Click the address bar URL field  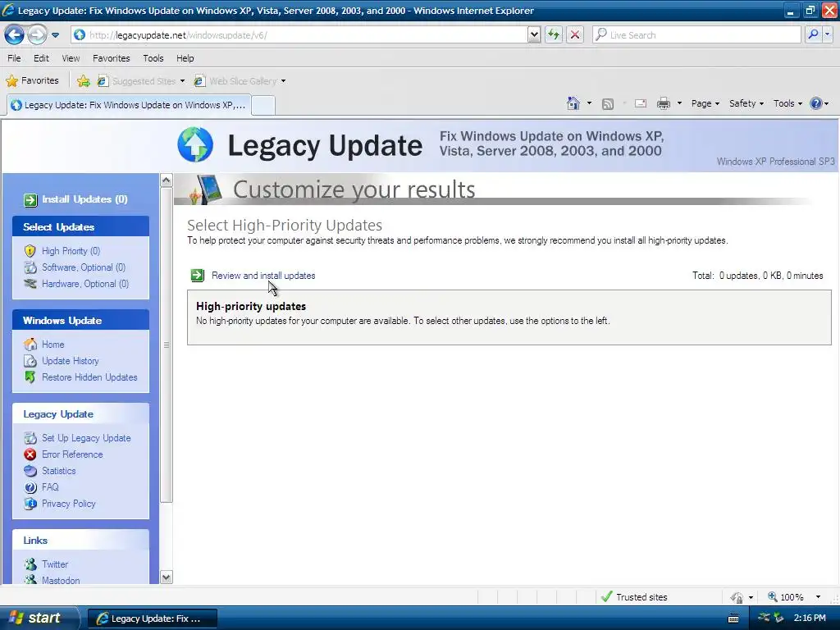[300, 34]
